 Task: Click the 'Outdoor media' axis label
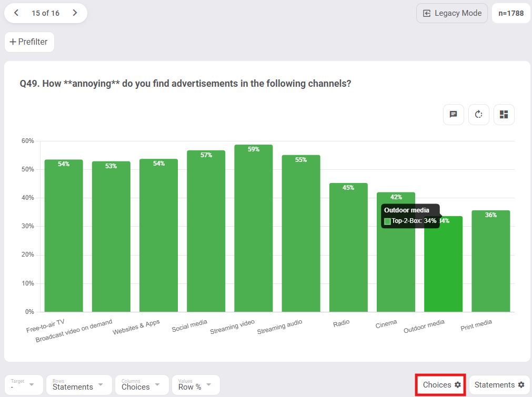(x=424, y=326)
